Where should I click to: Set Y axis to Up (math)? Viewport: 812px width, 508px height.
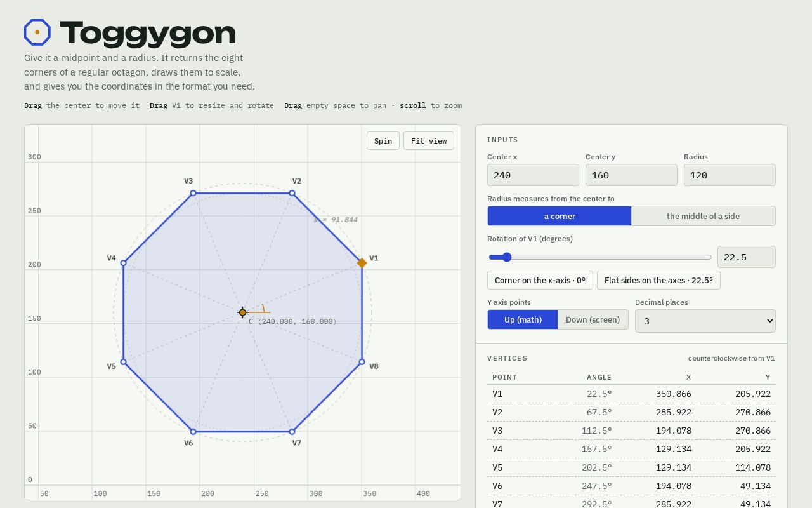(523, 319)
